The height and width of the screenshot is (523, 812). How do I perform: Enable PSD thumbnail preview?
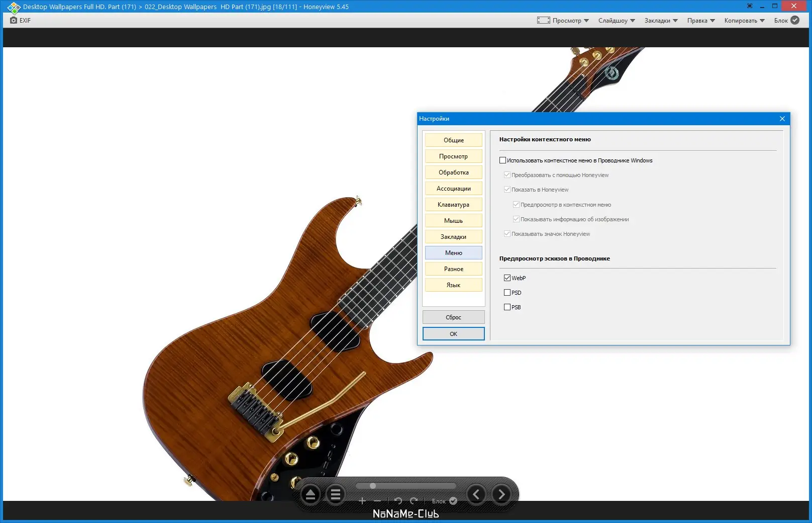coord(507,293)
